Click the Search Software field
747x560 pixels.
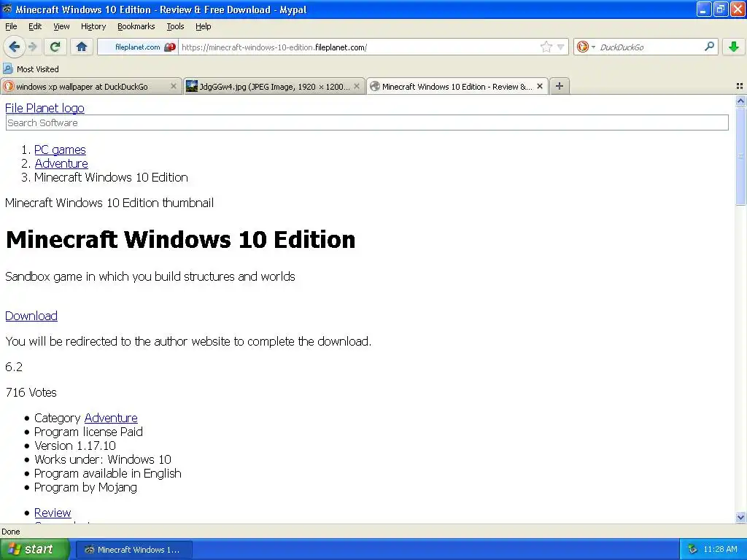pos(367,122)
